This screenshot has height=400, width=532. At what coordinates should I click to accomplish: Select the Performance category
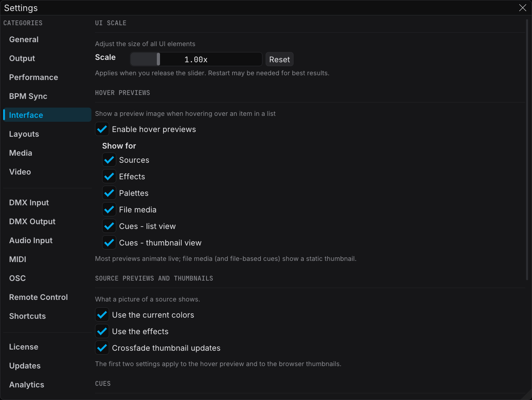[47, 77]
